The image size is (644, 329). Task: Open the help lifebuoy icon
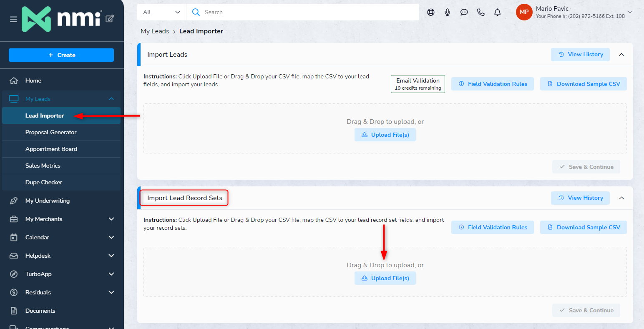tap(431, 12)
